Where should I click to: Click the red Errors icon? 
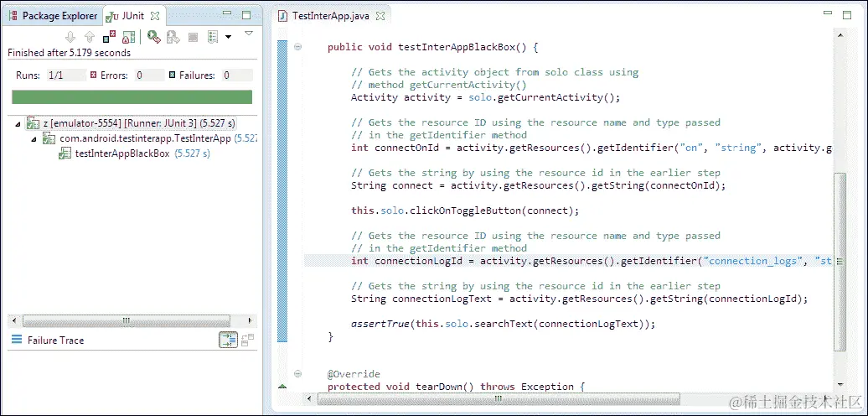94,75
